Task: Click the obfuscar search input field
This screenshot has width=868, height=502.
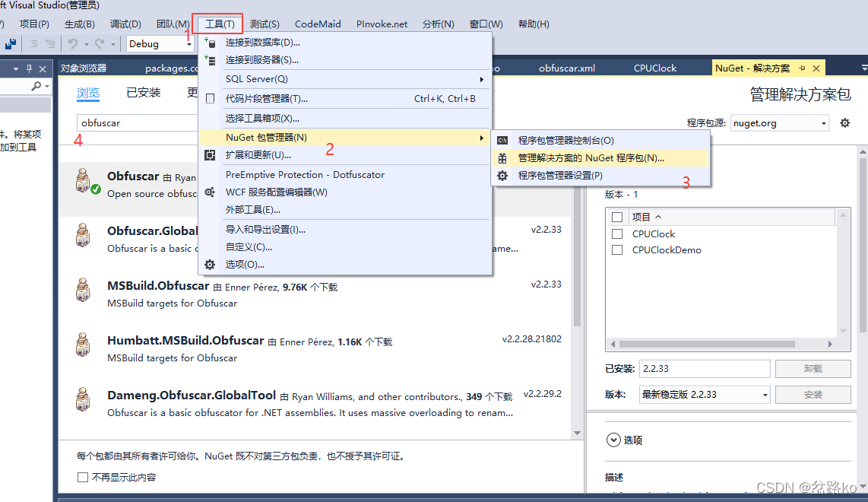Action: [138, 123]
